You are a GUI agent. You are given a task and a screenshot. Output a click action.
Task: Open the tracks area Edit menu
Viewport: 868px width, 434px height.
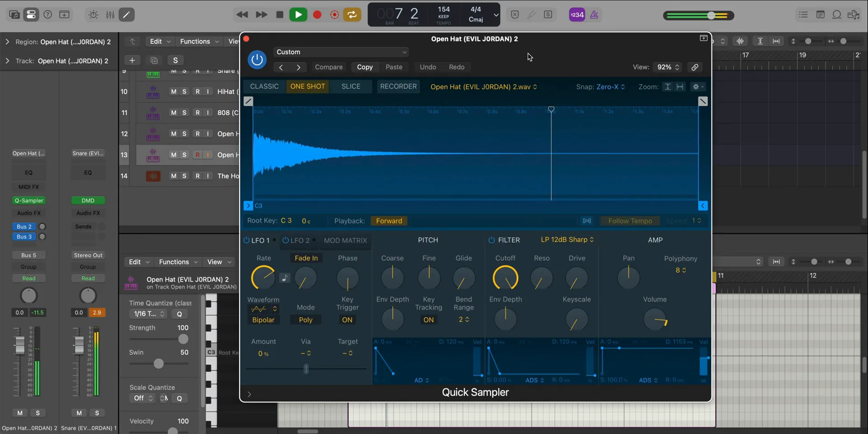coord(160,41)
